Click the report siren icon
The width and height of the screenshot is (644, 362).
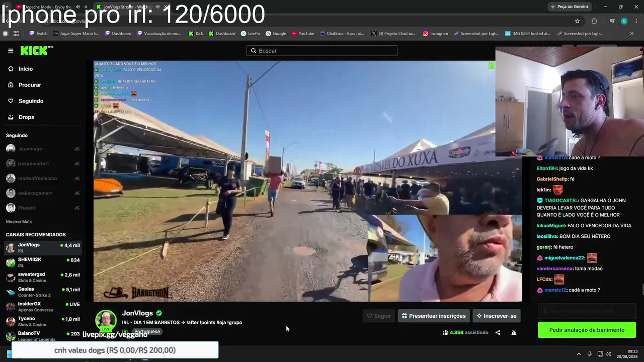(514, 332)
